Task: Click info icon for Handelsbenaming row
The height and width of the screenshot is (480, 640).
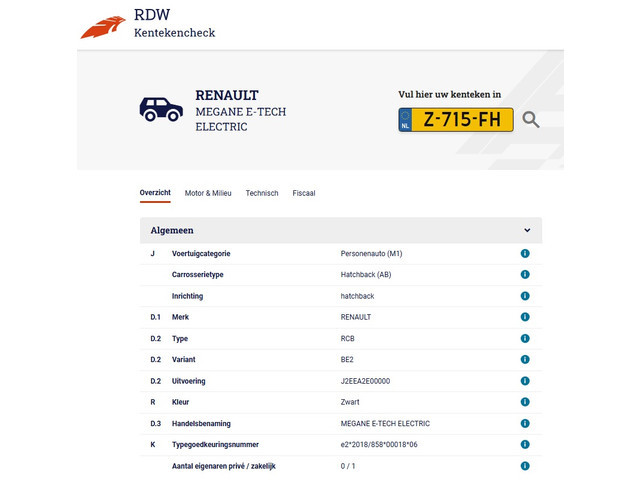Action: click(525, 423)
